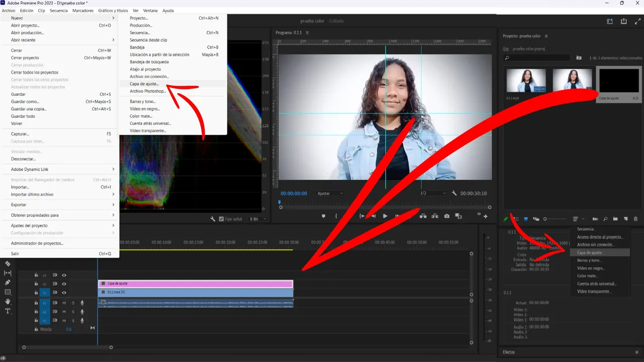Select the Hand tool
The height and width of the screenshot is (362, 644).
click(x=8, y=302)
